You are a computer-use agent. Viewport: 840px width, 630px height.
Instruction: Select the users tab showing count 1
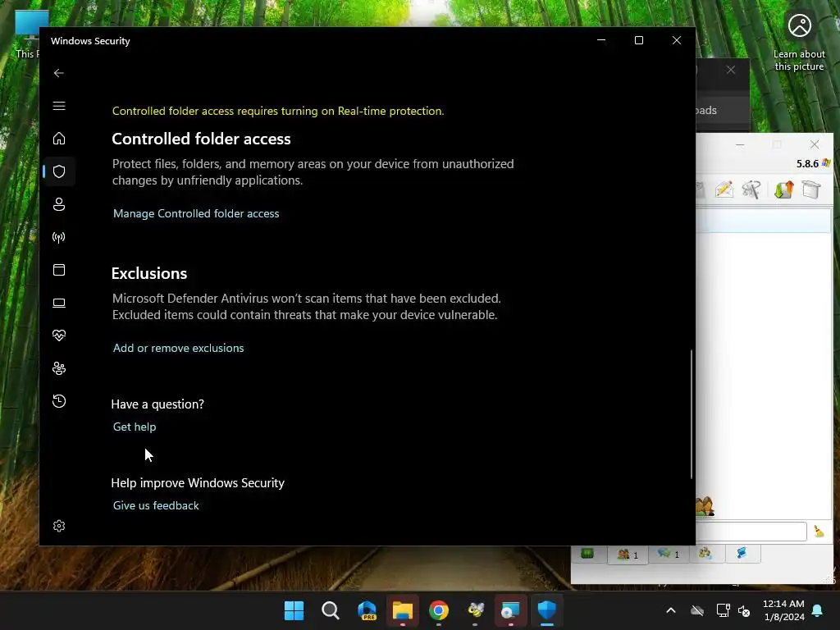point(628,555)
